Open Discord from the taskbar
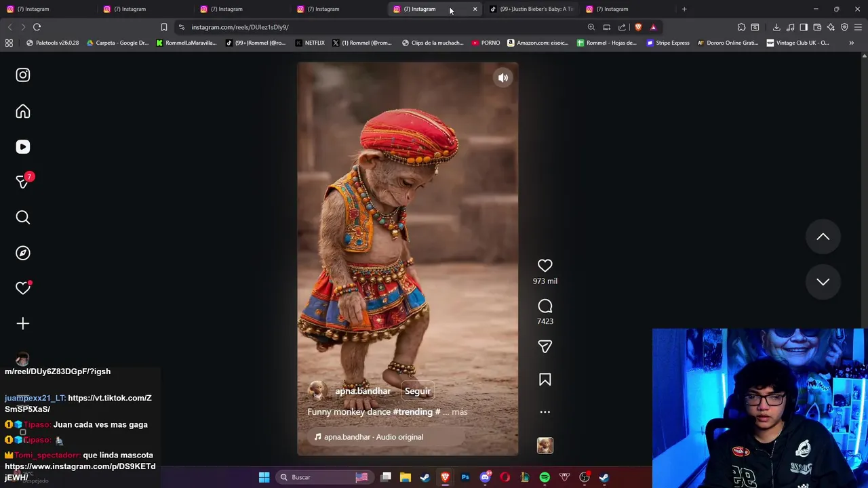Image resolution: width=868 pixels, height=488 pixels. 485,477
